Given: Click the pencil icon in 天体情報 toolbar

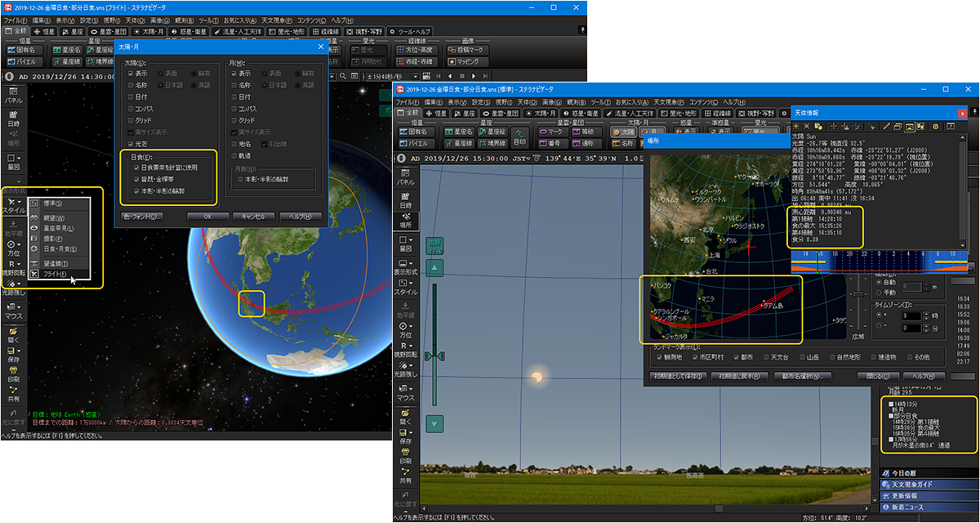Looking at the screenshot, I should [885, 127].
